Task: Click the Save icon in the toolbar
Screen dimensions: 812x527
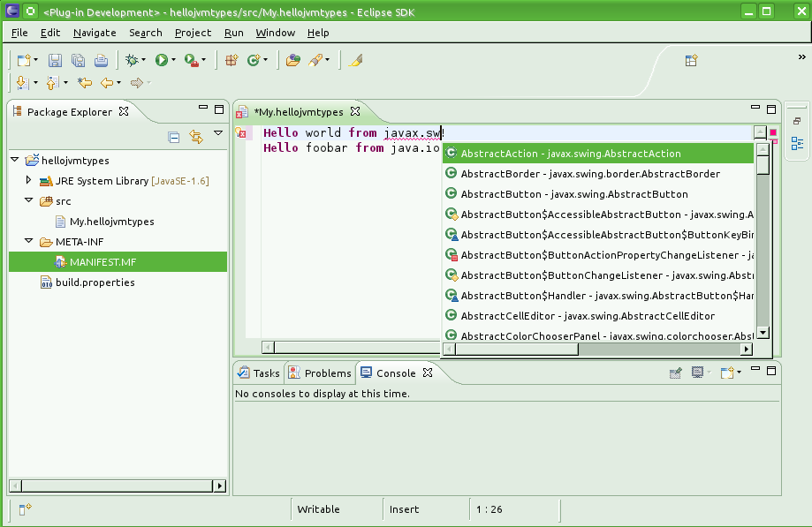Action: pyautogui.click(x=55, y=60)
